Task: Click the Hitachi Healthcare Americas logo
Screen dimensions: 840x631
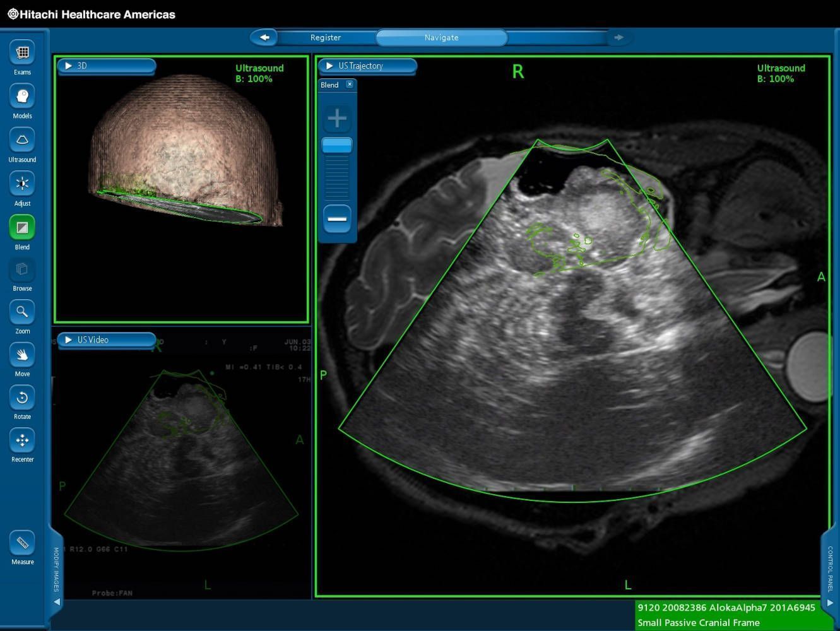Action: click(92, 14)
